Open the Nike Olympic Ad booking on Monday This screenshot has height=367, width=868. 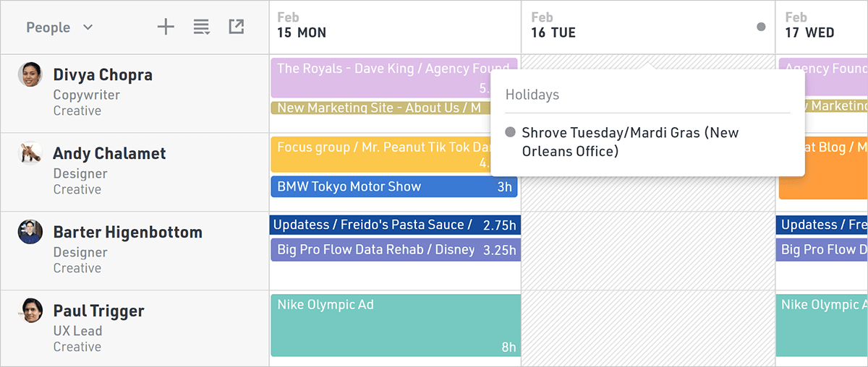point(395,325)
